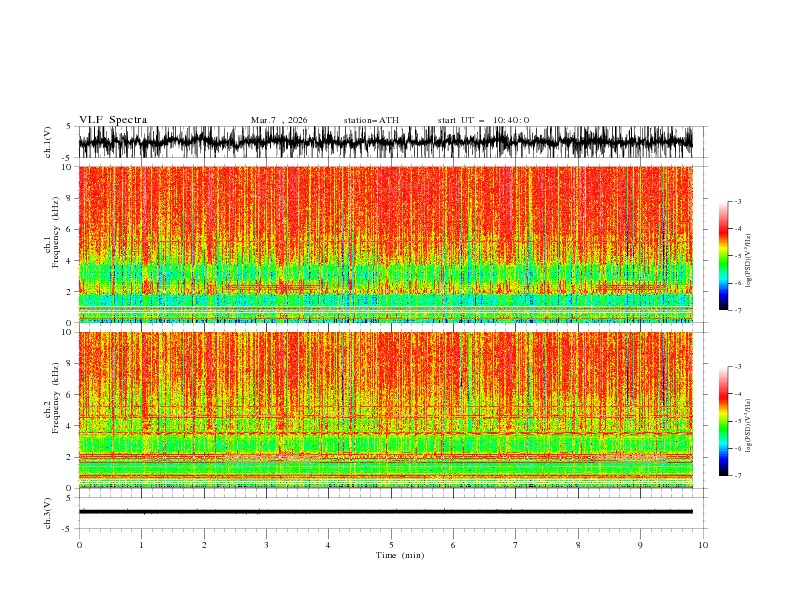The height and width of the screenshot is (612, 792).
Task: Click time axis tick label "9"
Action: click(640, 545)
